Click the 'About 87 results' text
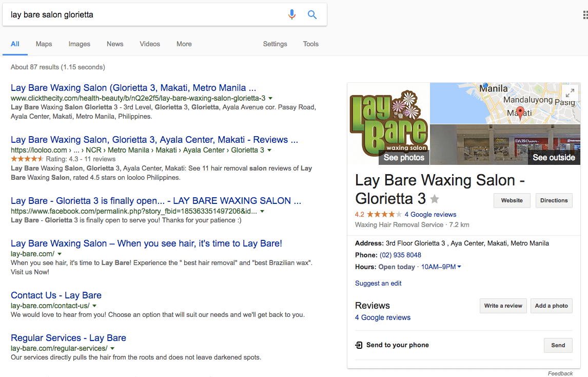 point(58,67)
